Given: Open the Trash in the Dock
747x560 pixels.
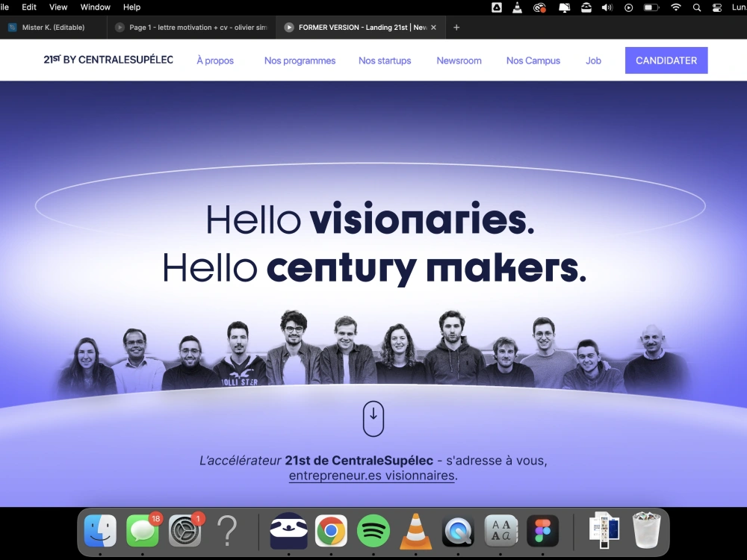Looking at the screenshot, I should (x=646, y=530).
